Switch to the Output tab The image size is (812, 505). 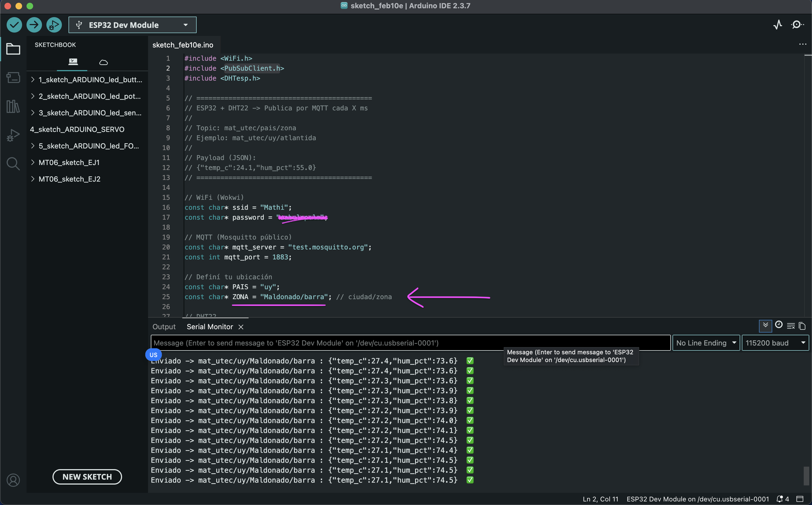tap(164, 327)
